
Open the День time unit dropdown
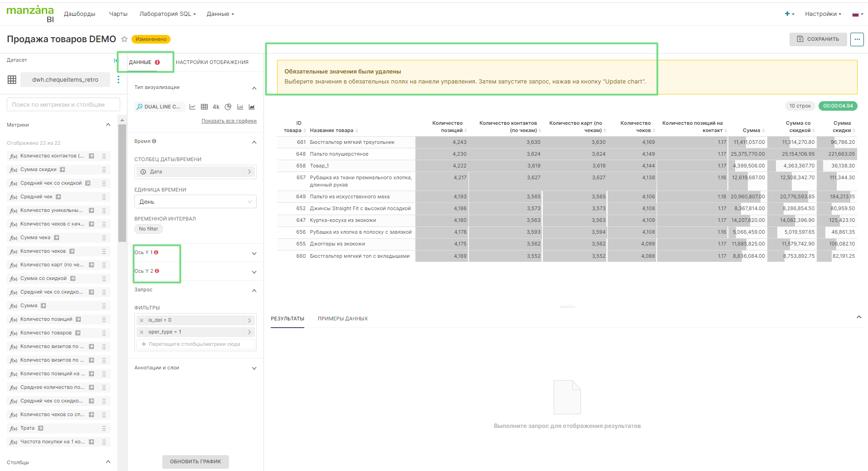pyautogui.click(x=195, y=202)
